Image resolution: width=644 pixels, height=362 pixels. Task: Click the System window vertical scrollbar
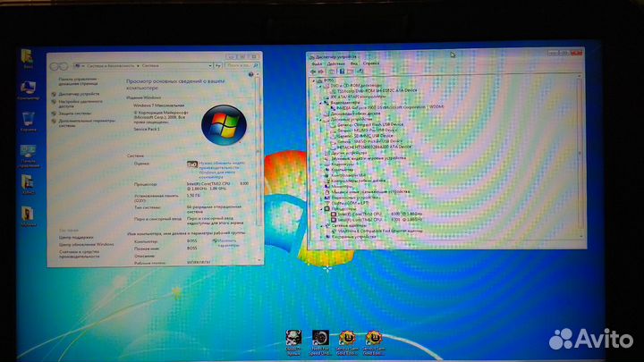[258, 168]
